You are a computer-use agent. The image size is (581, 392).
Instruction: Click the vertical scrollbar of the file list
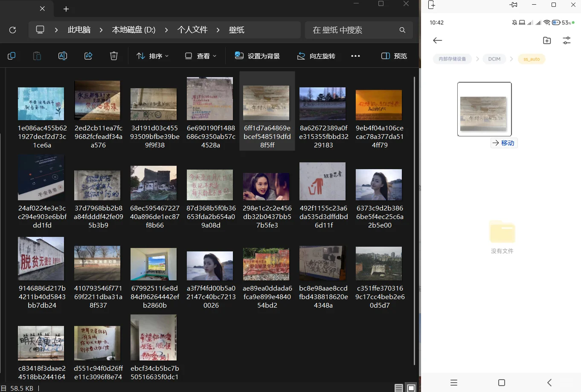414,221
